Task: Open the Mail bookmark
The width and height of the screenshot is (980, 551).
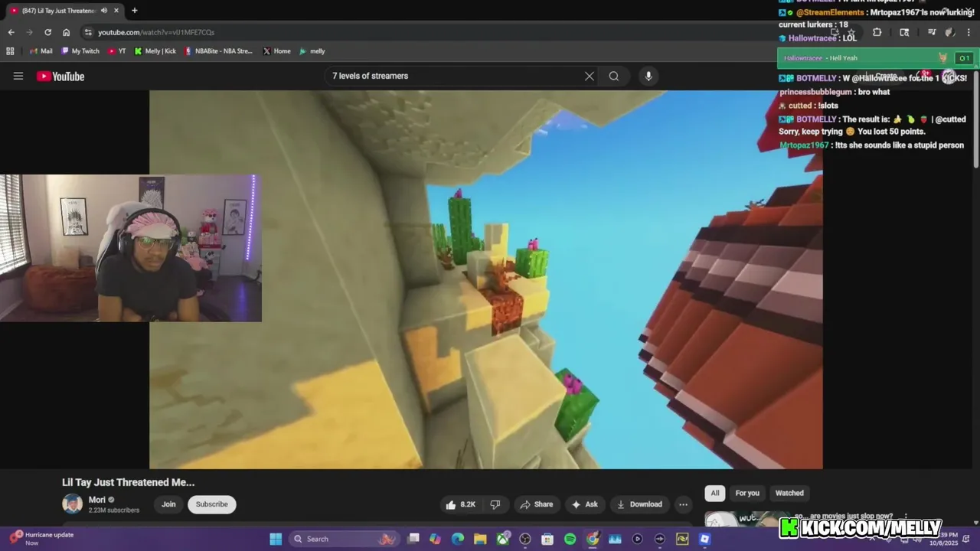Action: pos(41,51)
